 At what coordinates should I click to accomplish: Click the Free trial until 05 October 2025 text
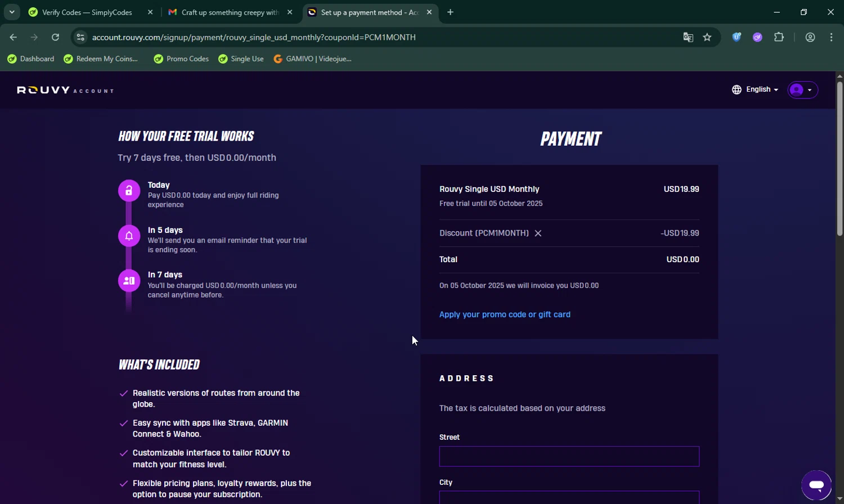[491, 204]
